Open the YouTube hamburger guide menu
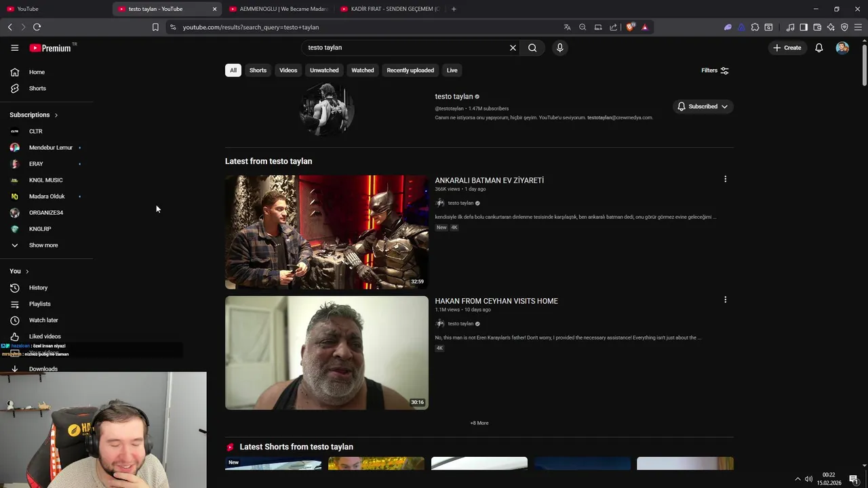 (x=14, y=47)
